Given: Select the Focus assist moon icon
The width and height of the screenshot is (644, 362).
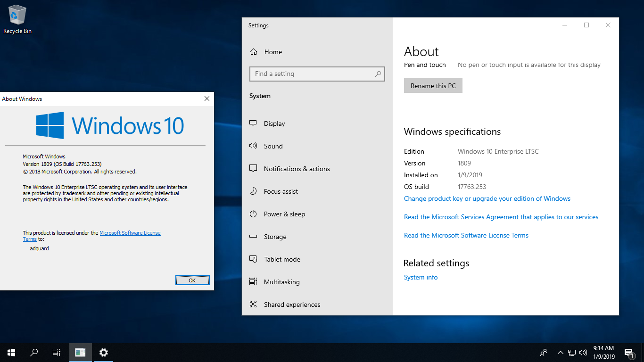Looking at the screenshot, I should (253, 191).
